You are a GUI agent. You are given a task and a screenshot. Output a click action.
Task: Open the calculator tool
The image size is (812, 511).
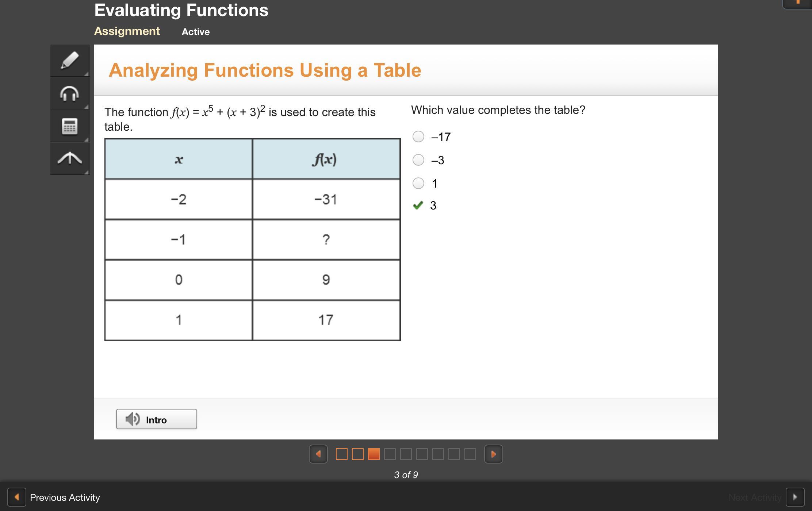point(70,126)
